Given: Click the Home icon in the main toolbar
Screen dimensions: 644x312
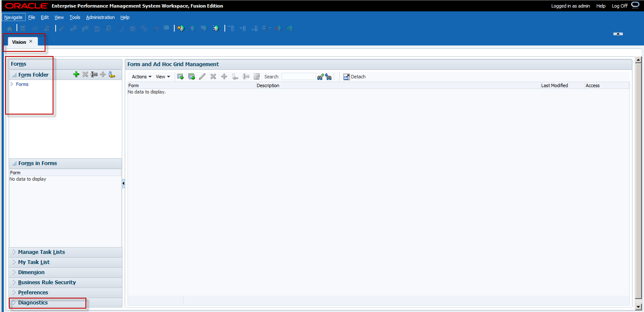Looking at the screenshot, I should [x=9, y=29].
